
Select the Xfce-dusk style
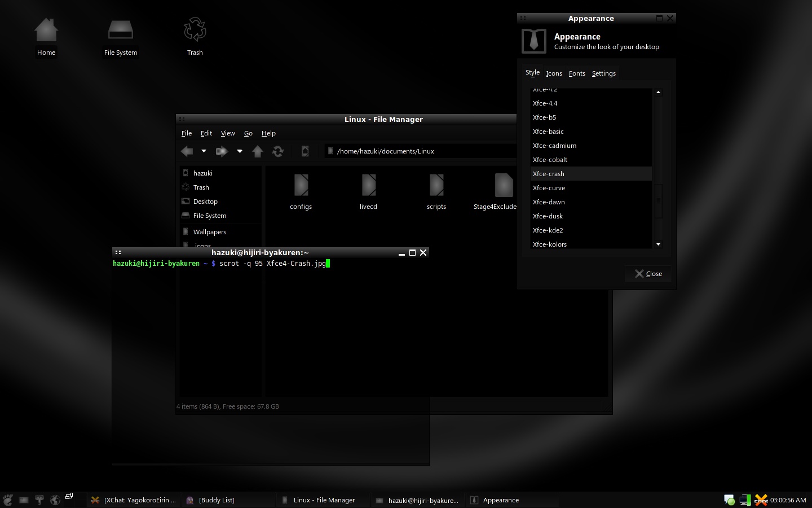tap(591, 216)
